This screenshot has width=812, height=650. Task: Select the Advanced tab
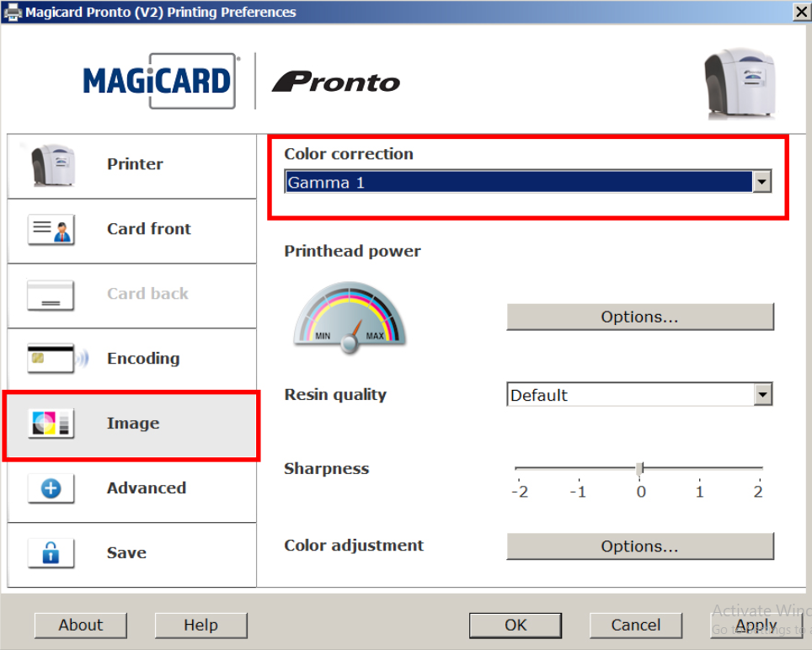146,488
